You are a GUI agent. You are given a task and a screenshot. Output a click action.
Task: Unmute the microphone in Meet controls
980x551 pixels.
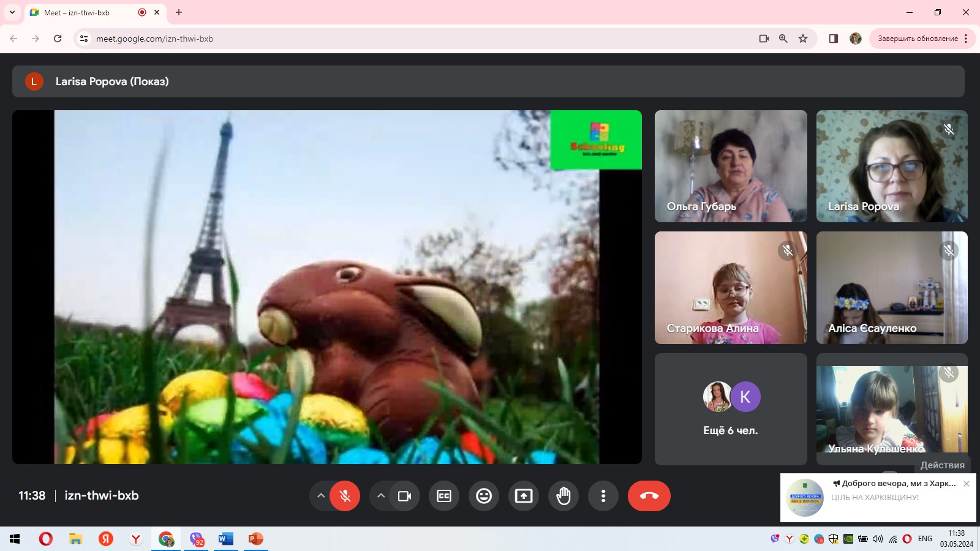point(345,496)
